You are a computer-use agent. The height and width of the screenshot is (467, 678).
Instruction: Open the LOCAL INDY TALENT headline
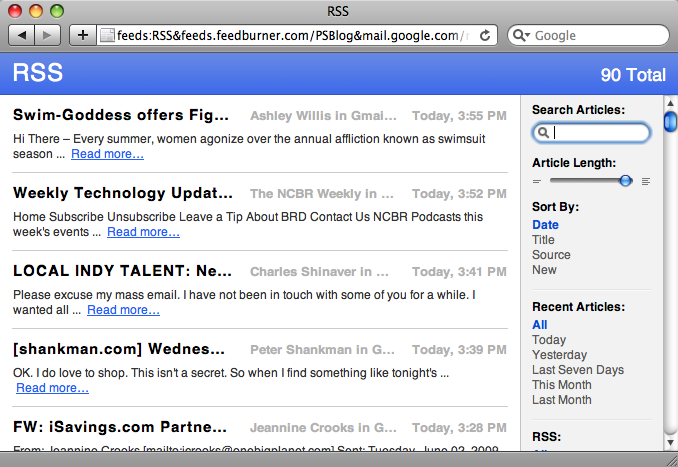click(x=122, y=271)
